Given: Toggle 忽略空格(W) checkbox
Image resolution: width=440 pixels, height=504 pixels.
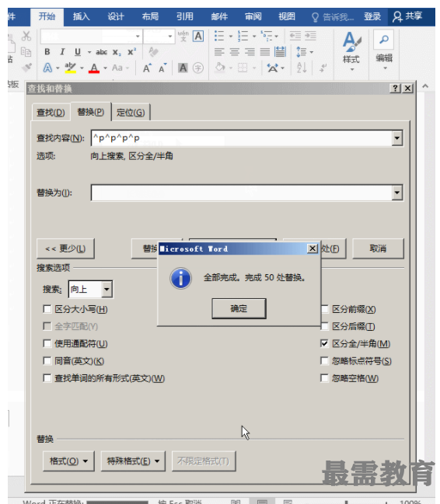Looking at the screenshot, I should tap(324, 378).
